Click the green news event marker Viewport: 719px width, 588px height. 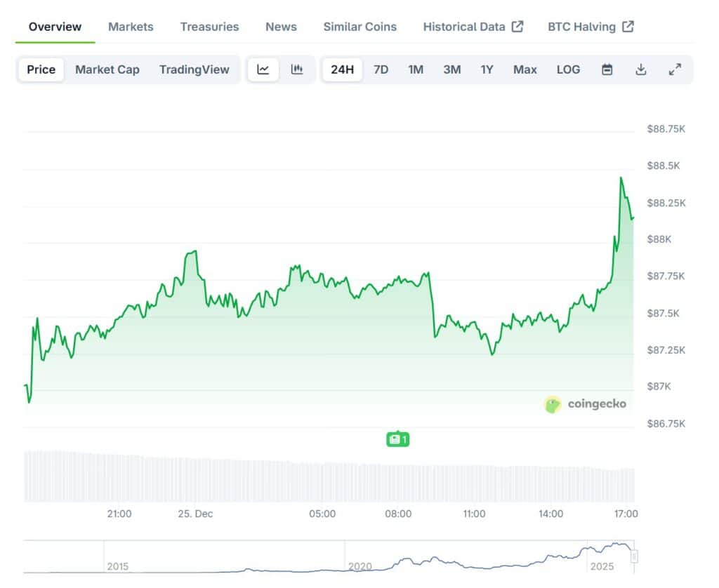coord(397,439)
